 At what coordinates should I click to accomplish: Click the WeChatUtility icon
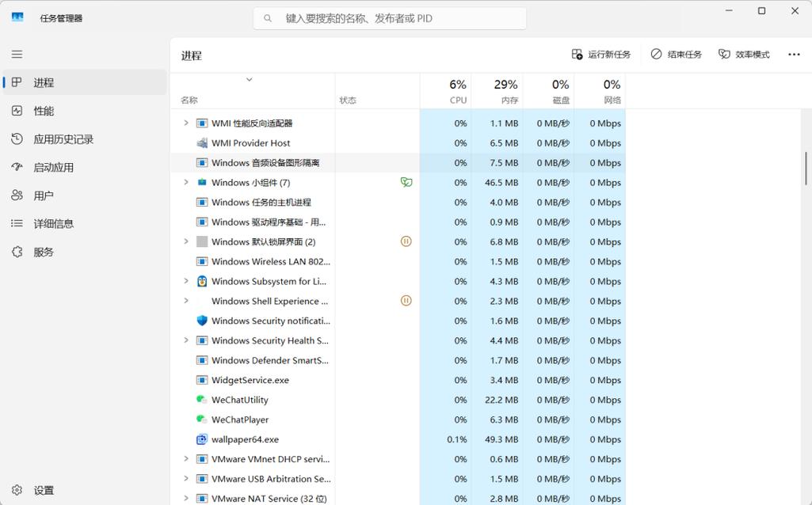(x=202, y=400)
